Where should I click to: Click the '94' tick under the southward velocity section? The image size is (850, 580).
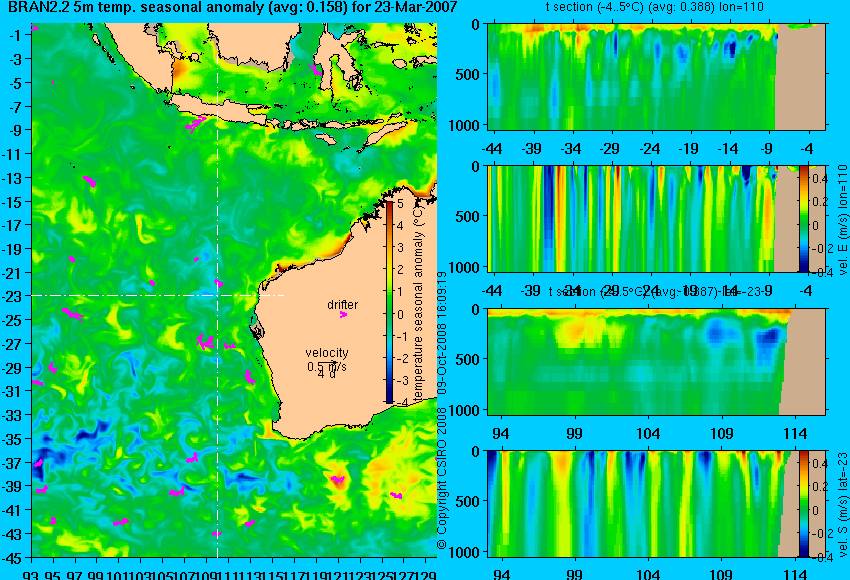(501, 575)
